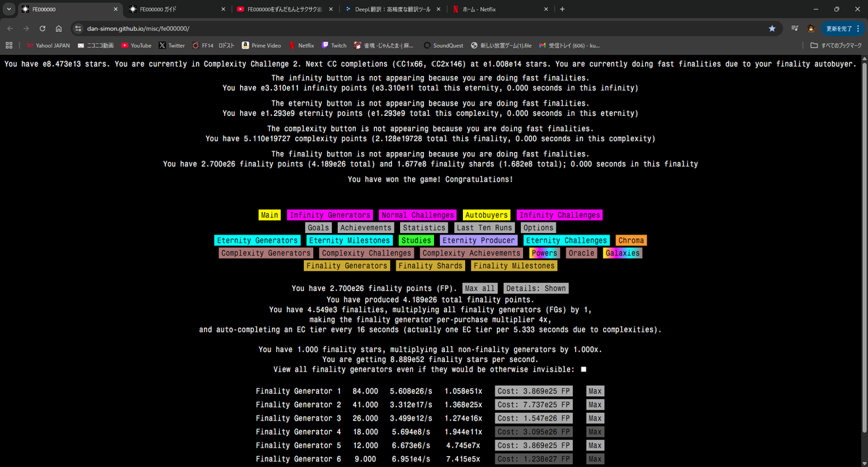View site information icon in address bar
The height and width of the screenshot is (467, 868).
pos(78,28)
